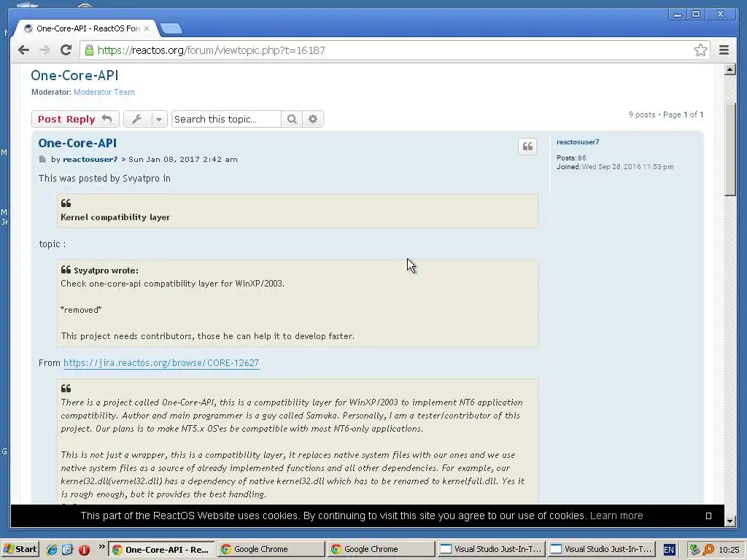Click the green padlock security icon

pyautogui.click(x=89, y=50)
